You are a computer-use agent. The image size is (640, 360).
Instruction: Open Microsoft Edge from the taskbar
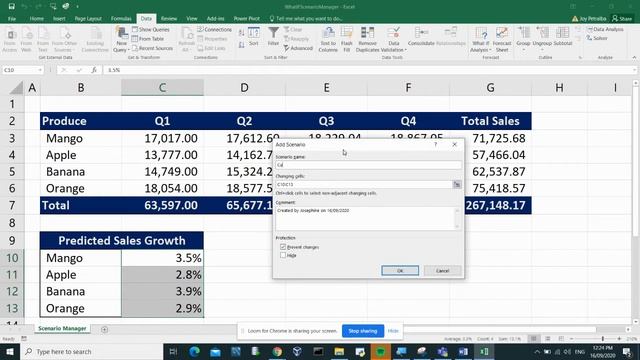[x=195, y=351]
